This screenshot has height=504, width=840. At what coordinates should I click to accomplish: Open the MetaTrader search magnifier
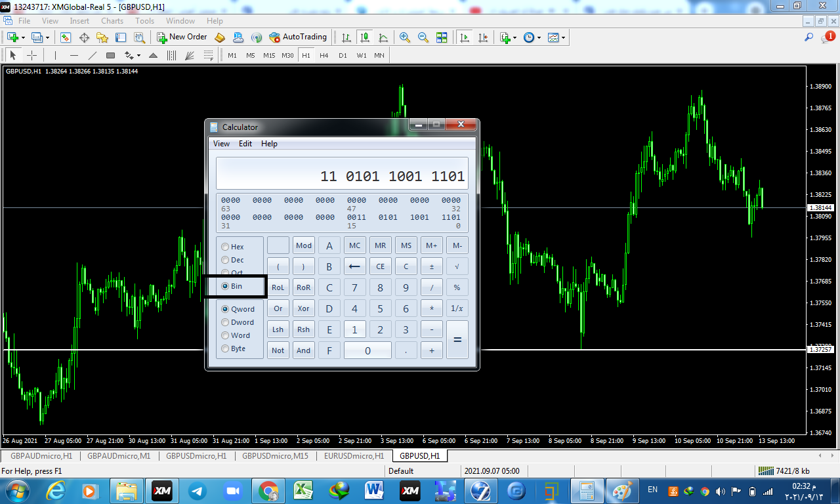click(x=809, y=37)
